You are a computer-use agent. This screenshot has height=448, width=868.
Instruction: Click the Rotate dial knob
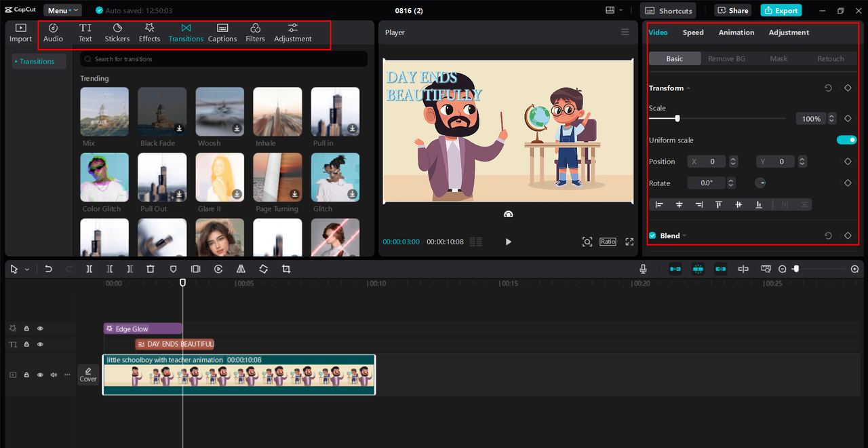(x=761, y=183)
